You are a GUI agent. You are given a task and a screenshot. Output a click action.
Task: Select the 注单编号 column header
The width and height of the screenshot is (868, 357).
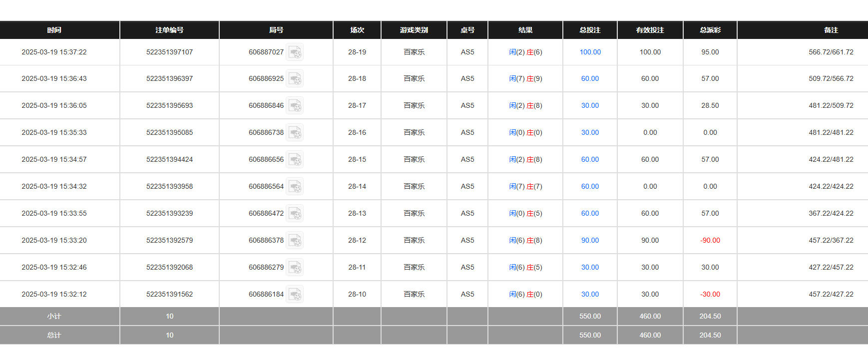[169, 30]
